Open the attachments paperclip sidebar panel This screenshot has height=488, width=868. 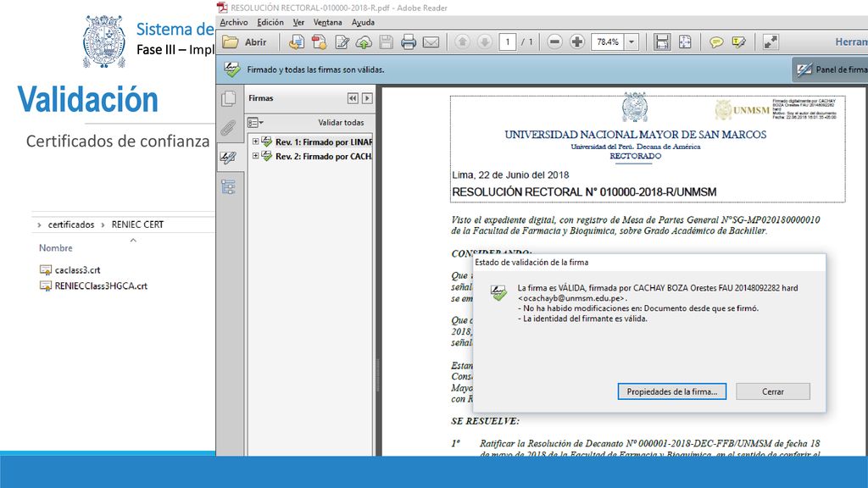tap(228, 128)
